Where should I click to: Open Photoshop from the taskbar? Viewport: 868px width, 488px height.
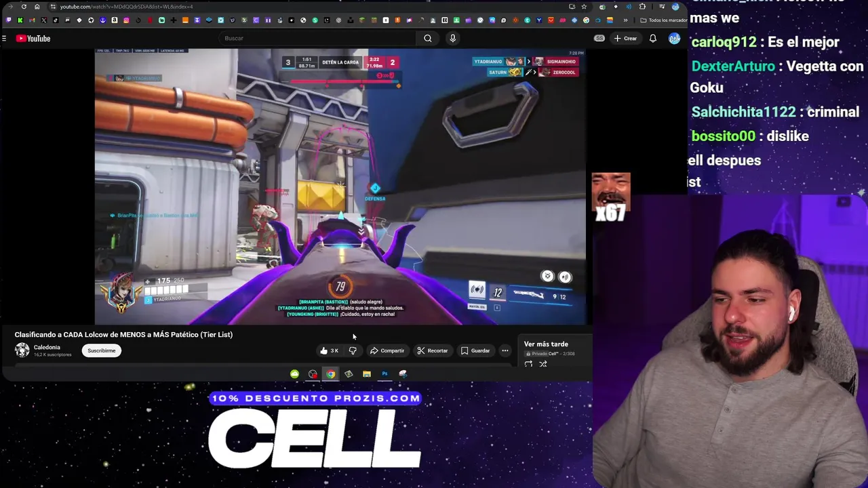(x=384, y=374)
